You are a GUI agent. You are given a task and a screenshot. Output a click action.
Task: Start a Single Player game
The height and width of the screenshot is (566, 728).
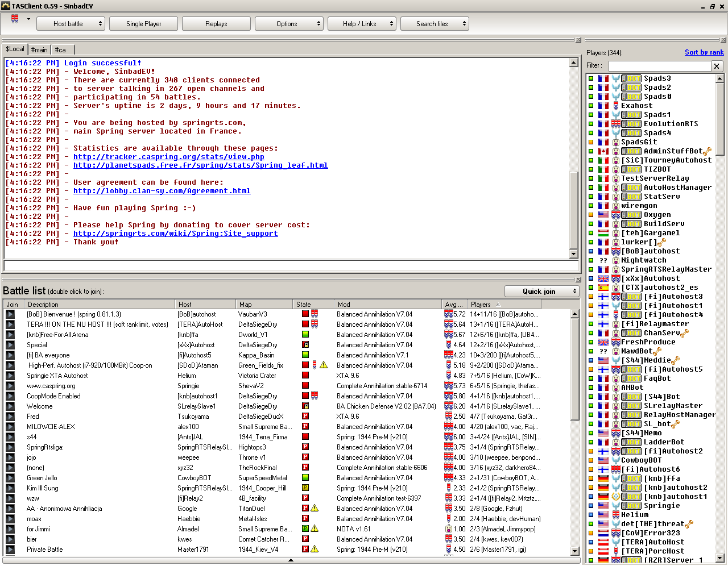pyautogui.click(x=143, y=24)
